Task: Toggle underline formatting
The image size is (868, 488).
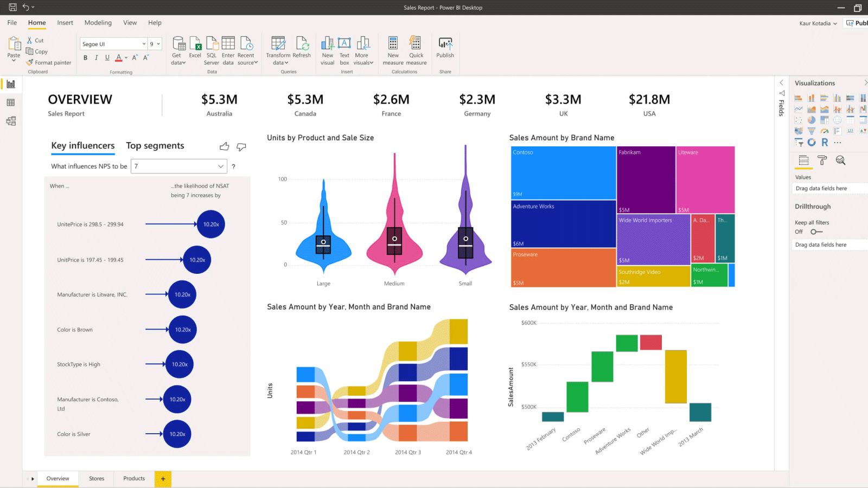Action: click(x=107, y=57)
